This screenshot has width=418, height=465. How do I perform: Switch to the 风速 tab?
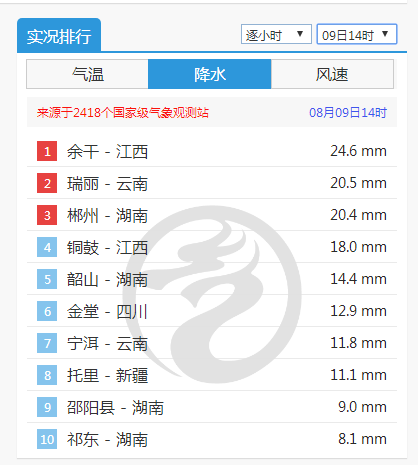(x=332, y=74)
